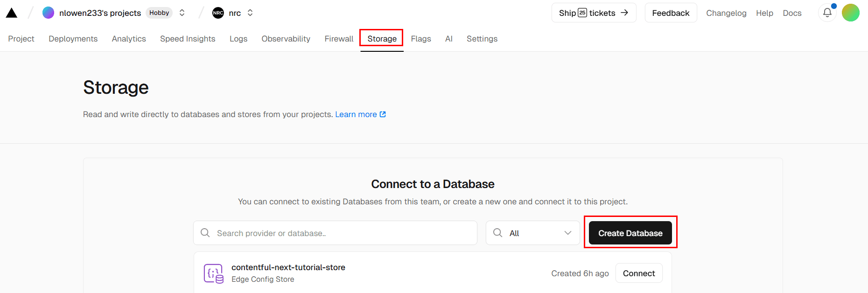This screenshot has width=868, height=293.
Task: Expand the team switcher chevron
Action: pos(182,13)
